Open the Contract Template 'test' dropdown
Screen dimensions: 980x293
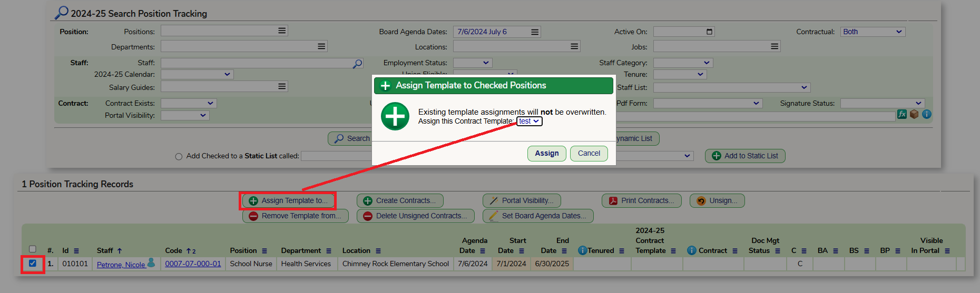point(529,121)
